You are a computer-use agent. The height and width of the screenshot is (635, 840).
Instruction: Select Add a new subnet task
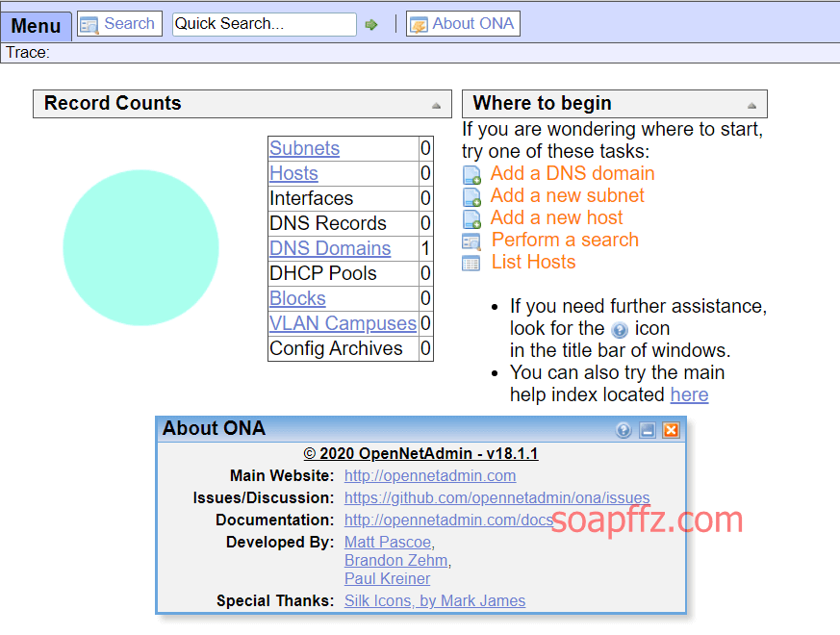tap(567, 195)
